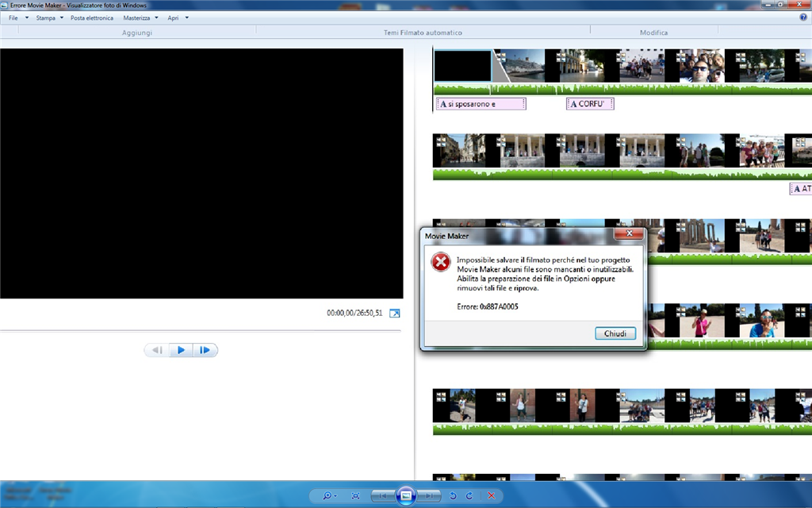This screenshot has height=508, width=812.
Task: Close the Movie Maker dialog with its X
Action: 629,233
